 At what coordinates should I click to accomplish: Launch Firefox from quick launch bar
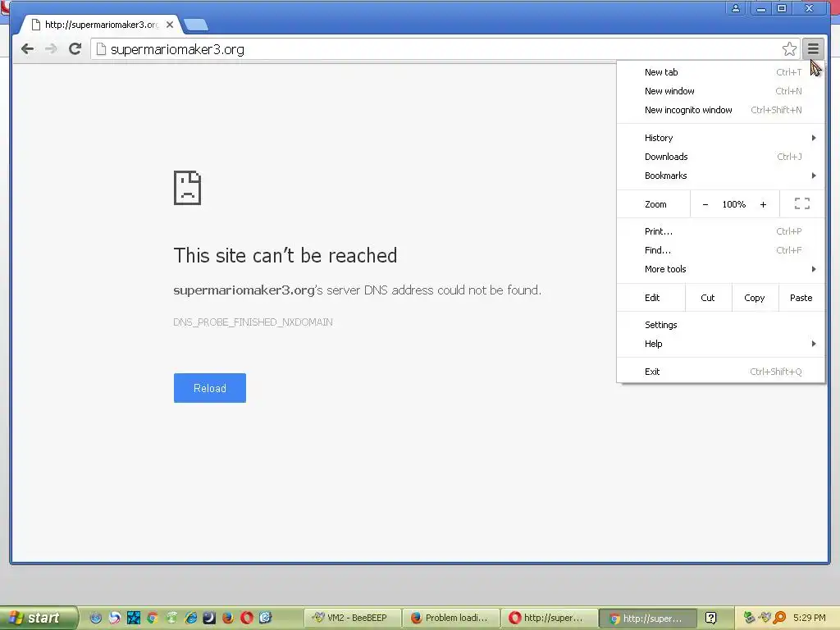228,618
